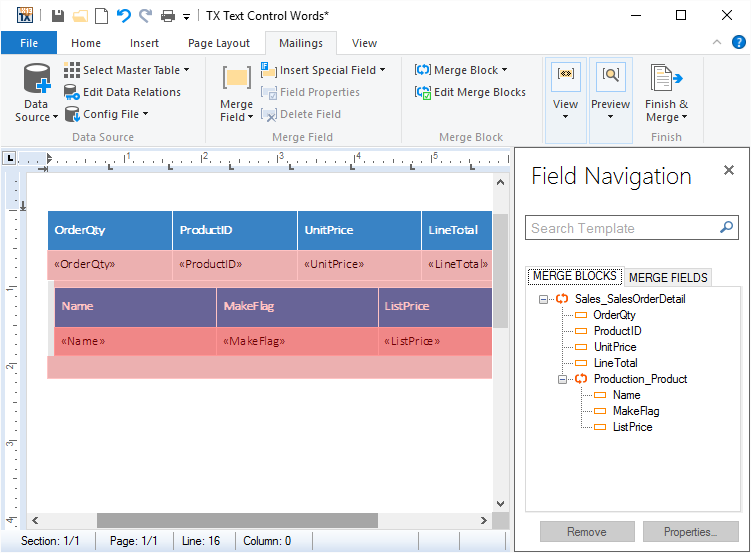Close the Field Navigation panel

729,171
